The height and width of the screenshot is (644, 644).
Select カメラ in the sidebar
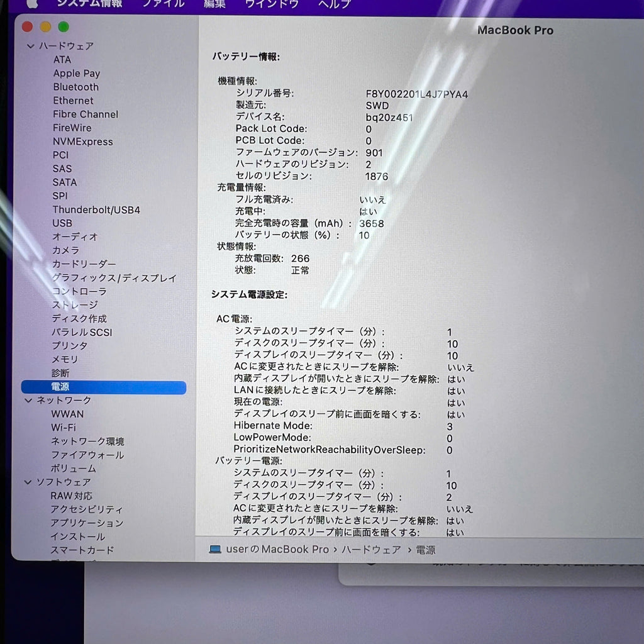coord(65,250)
